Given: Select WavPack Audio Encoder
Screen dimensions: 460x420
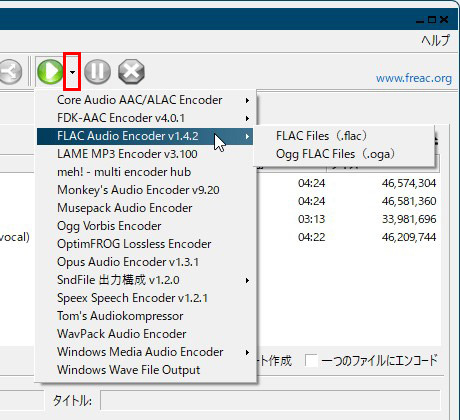Looking at the screenshot, I should [145, 334].
